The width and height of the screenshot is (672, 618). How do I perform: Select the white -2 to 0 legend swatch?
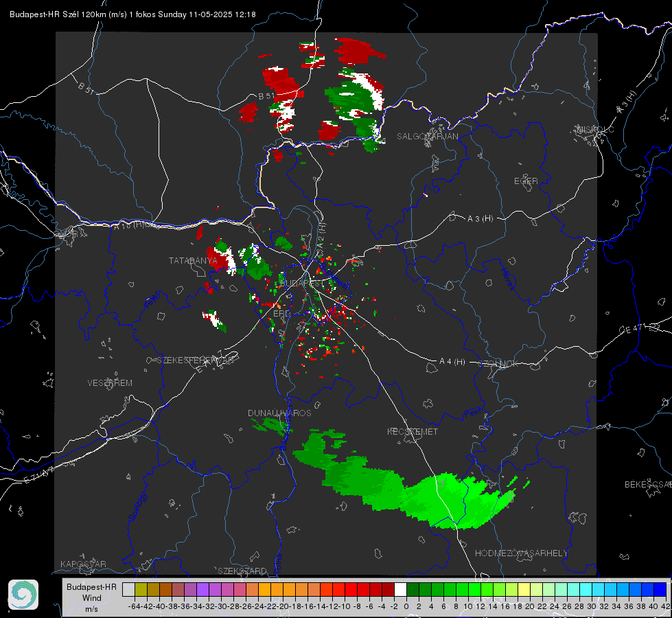tap(400, 589)
